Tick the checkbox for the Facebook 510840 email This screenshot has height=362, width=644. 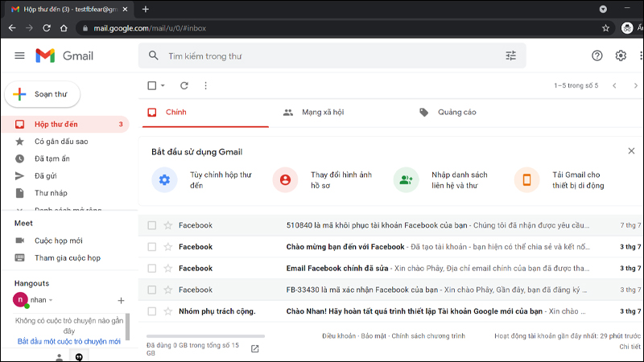[152, 225]
